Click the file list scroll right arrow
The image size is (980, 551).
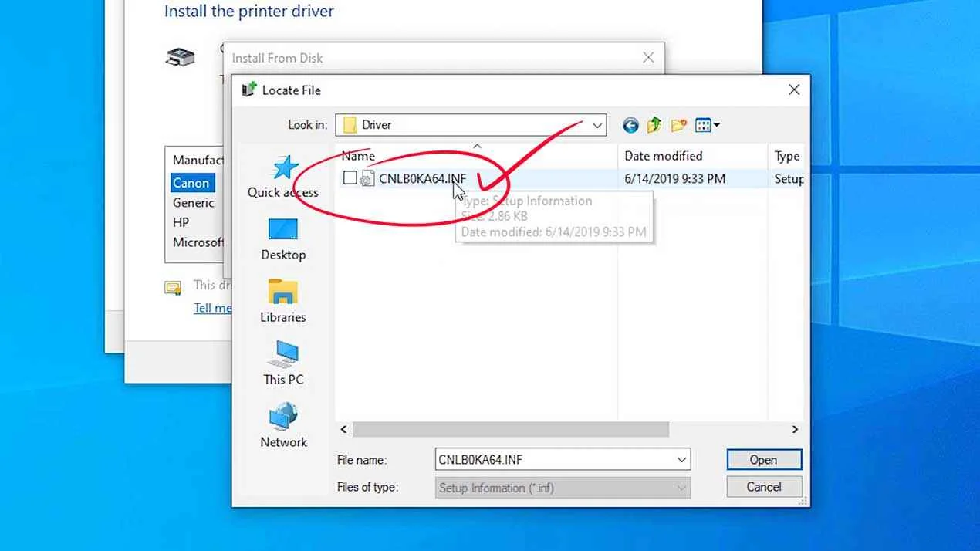795,429
